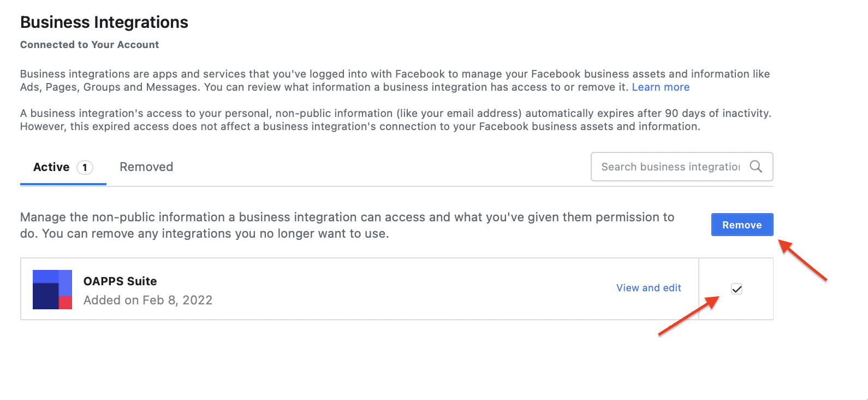The height and width of the screenshot is (400, 868).
Task: Follow the Learn more link
Action: (x=661, y=87)
